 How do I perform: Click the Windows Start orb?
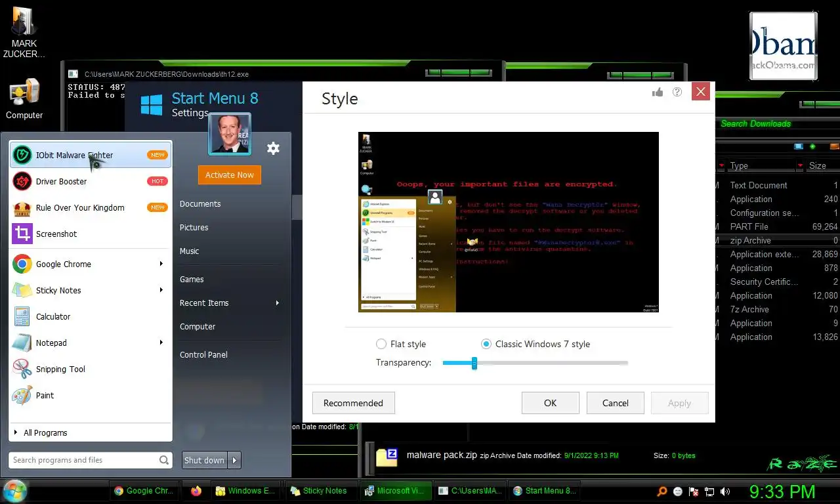pyautogui.click(x=14, y=490)
